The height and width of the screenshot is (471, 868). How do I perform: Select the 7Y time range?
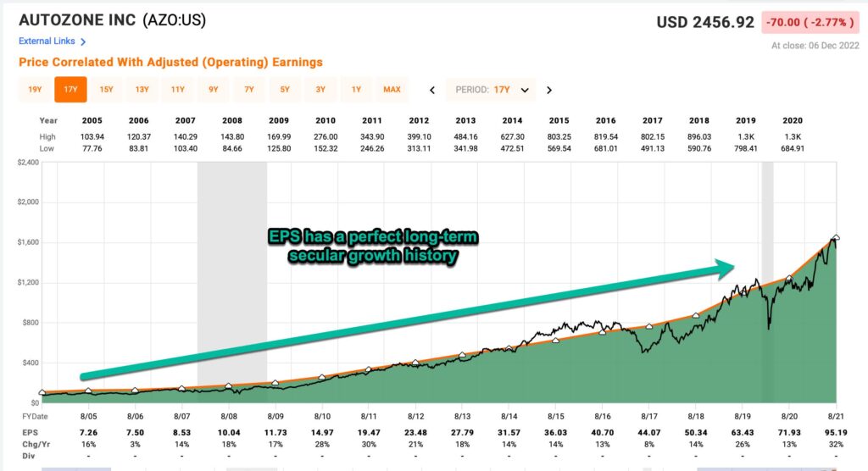[249, 90]
